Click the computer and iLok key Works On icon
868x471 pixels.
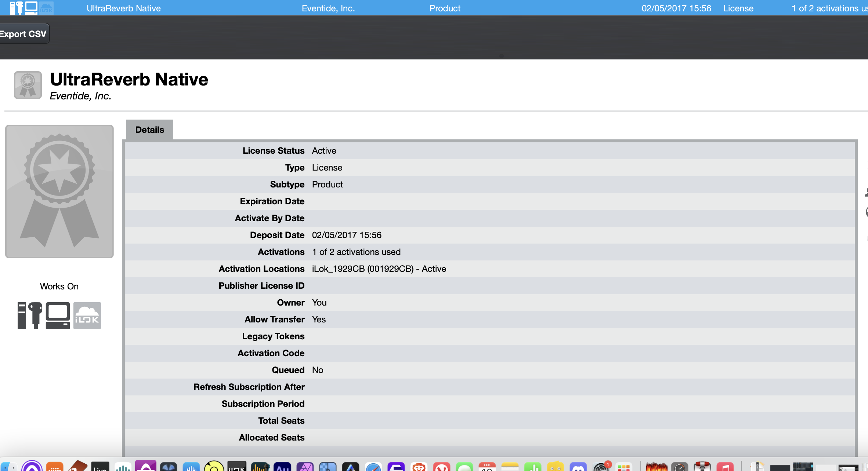click(x=44, y=315)
